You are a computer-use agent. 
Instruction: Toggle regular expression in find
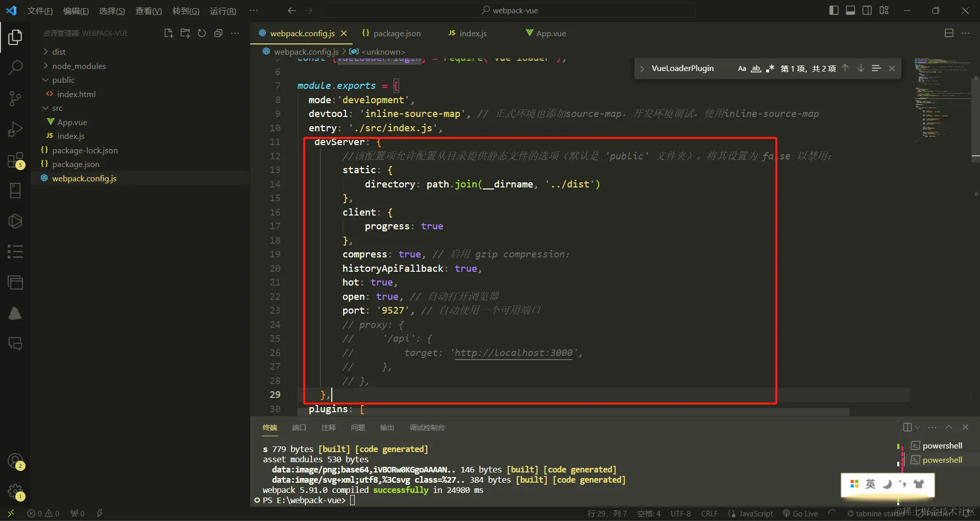pos(770,68)
